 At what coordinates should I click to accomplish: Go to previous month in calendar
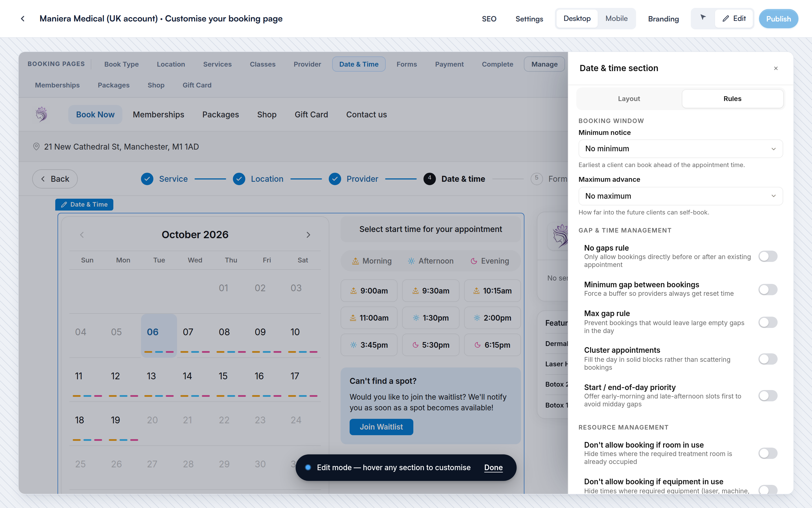82,235
